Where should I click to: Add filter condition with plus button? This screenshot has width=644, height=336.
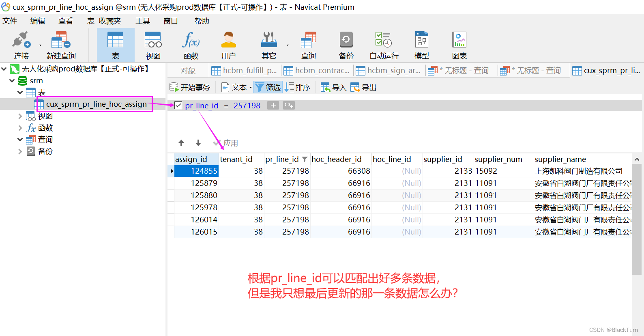pos(273,106)
